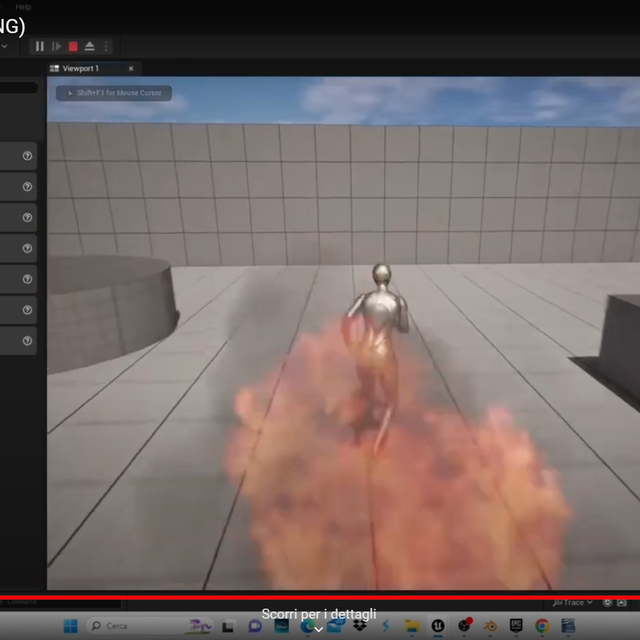Open the Trace dropdown in status bar
This screenshot has height=640, width=640.
pyautogui.click(x=574, y=603)
